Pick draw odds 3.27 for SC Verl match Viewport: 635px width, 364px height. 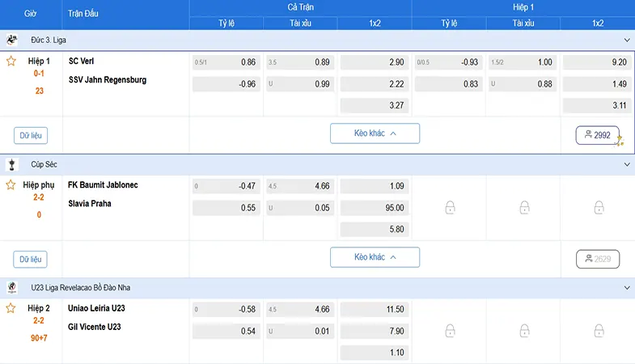375,105
